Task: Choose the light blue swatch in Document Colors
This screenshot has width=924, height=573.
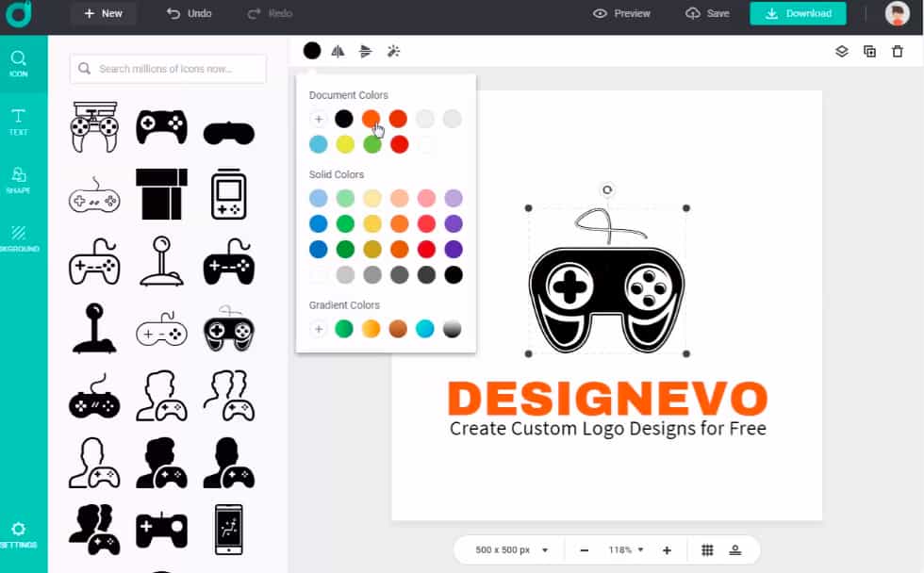Action: pos(319,144)
